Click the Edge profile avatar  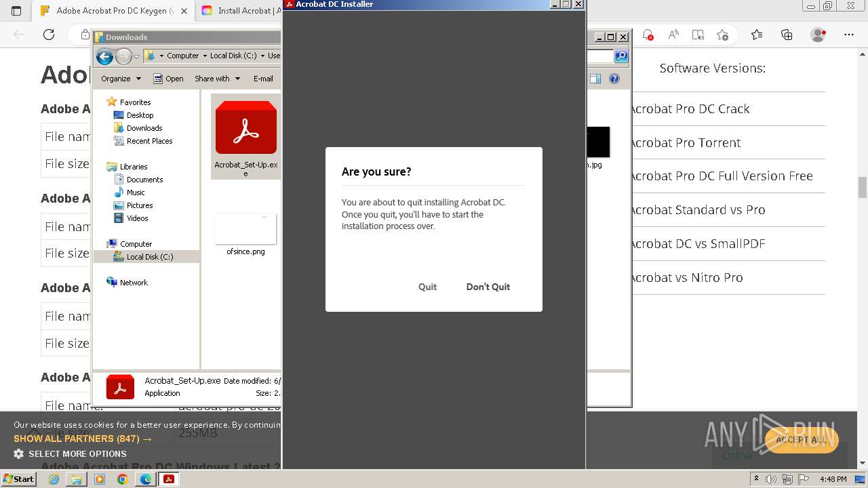click(x=818, y=35)
